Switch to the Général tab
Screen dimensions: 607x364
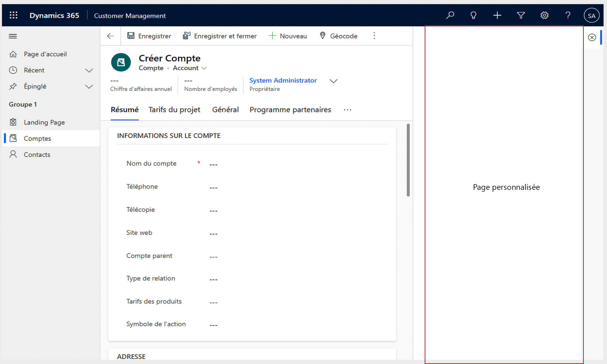225,110
